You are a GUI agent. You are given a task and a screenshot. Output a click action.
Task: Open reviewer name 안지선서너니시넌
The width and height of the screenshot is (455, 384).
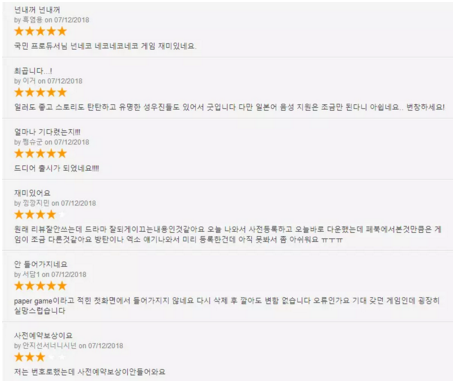pyautogui.click(x=50, y=346)
